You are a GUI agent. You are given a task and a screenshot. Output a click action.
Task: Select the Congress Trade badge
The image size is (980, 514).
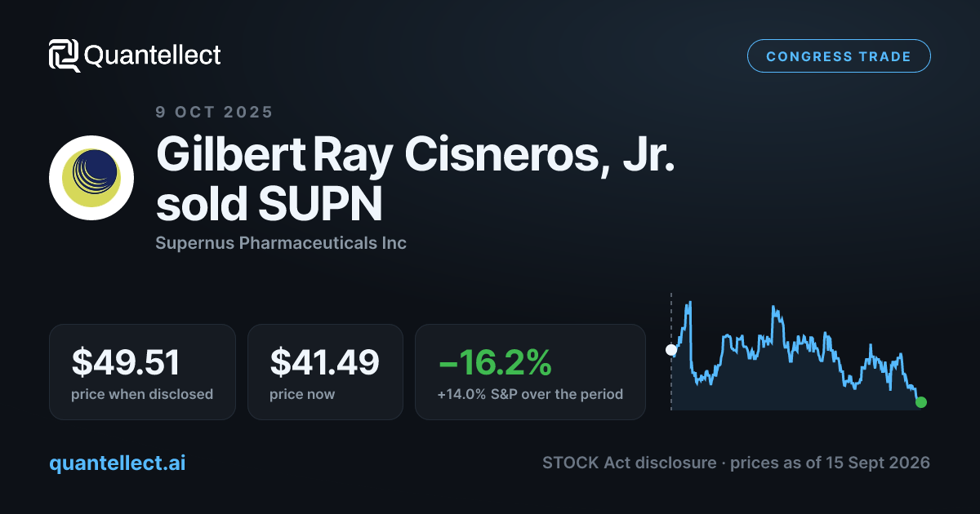coord(839,56)
